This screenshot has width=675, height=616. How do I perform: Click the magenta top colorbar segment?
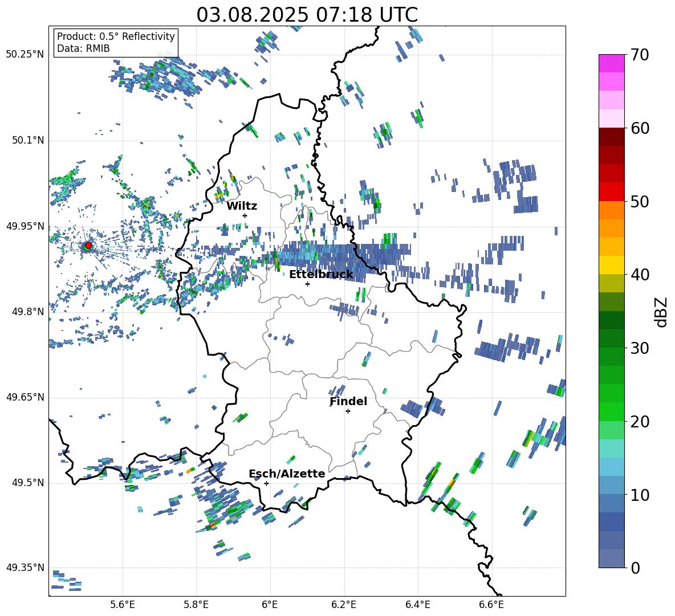pos(611,63)
